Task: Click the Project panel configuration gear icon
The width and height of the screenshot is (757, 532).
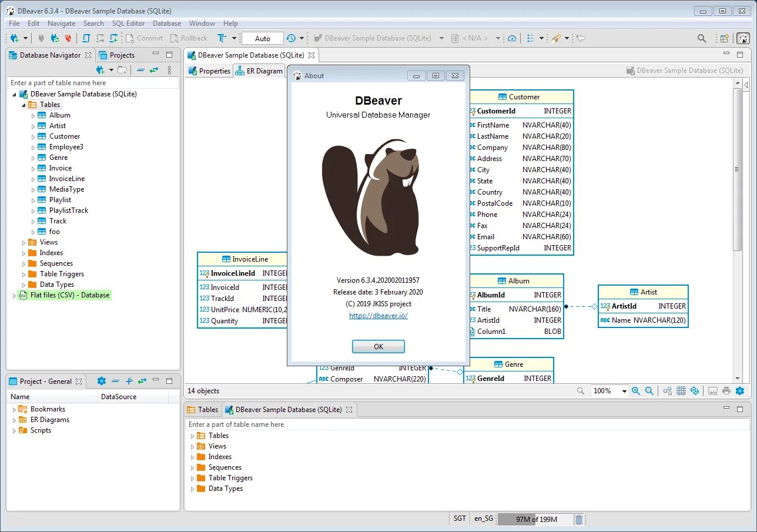Action: pyautogui.click(x=102, y=381)
